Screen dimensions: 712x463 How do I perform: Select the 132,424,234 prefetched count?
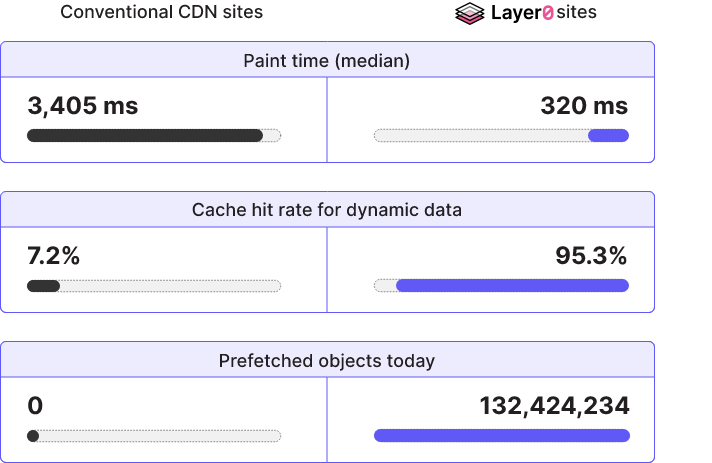pyautogui.click(x=554, y=406)
